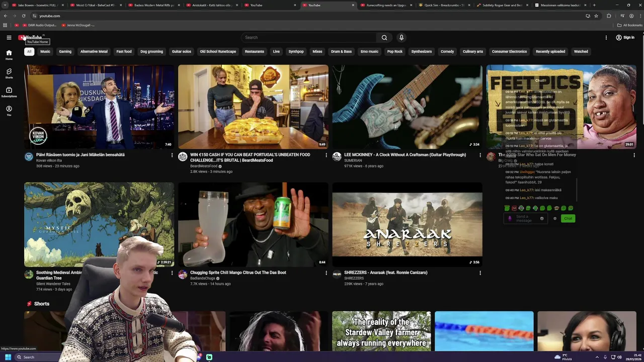Select the Culinary arts chip
This screenshot has height=362, width=644.
(x=472, y=51)
